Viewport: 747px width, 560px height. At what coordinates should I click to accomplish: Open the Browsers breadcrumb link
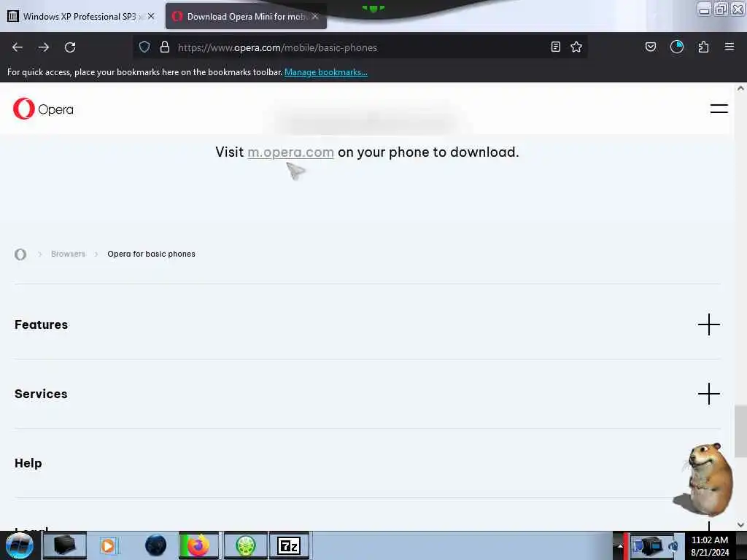click(68, 254)
